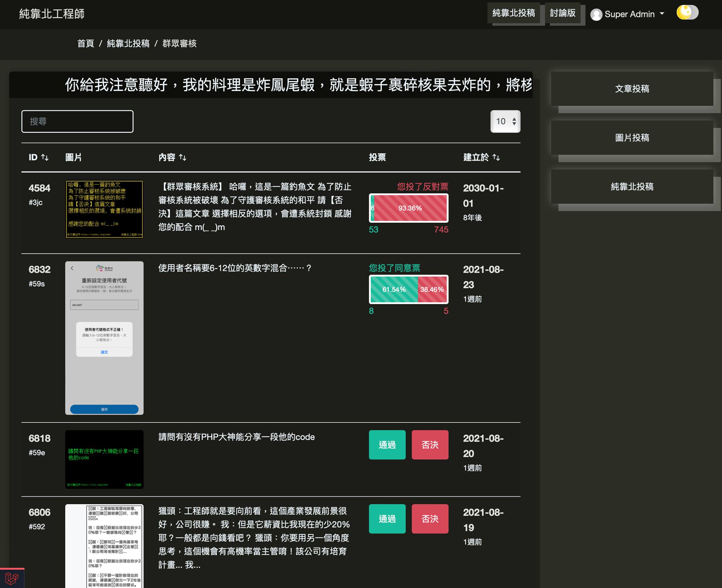Open 圖片投稿 sidebar button
Image resolution: width=722 pixels, height=588 pixels.
pos(632,138)
